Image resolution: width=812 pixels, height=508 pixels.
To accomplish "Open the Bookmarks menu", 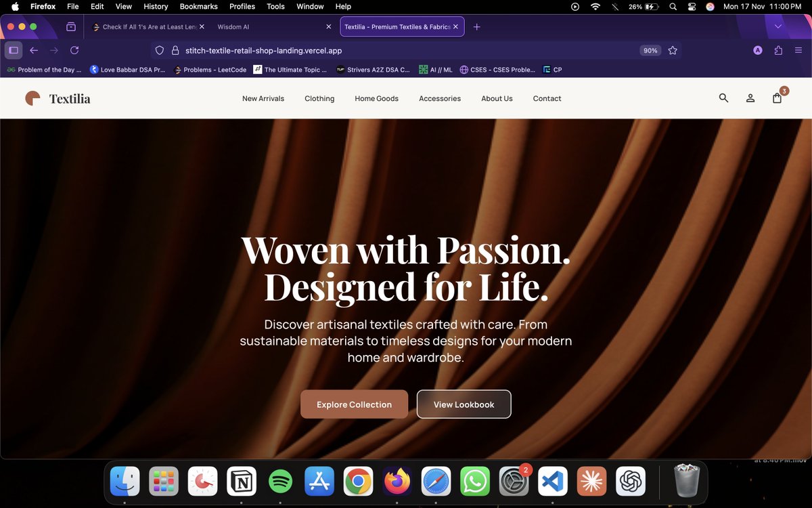I will pos(198,6).
